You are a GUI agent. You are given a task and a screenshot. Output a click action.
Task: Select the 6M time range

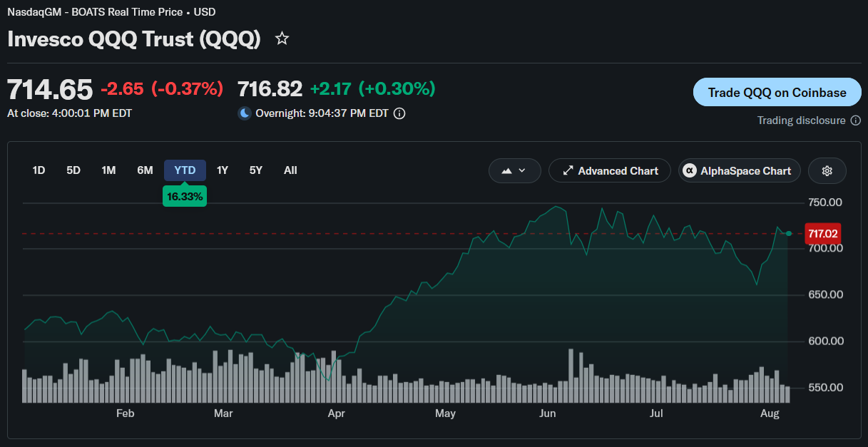coord(145,170)
